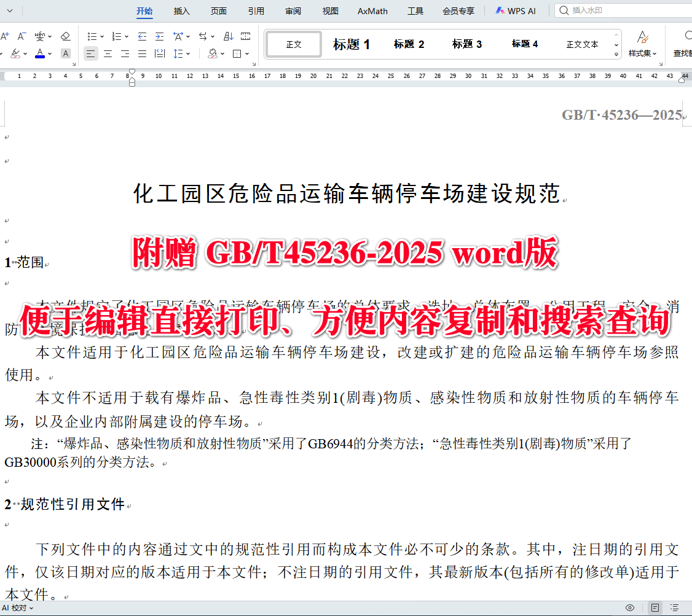Open the AxMath menu tab
Viewport: 692px width, 616px height.
[372, 10]
